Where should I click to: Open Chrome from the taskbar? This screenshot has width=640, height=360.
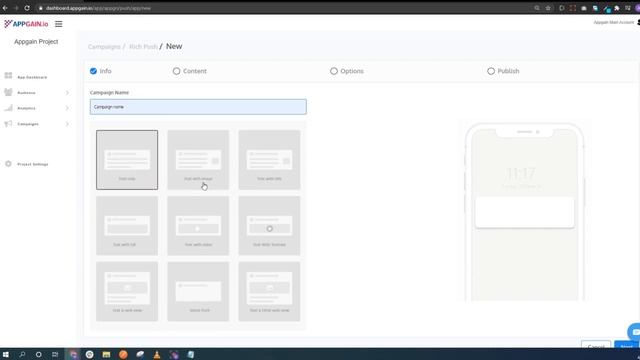(x=89, y=354)
